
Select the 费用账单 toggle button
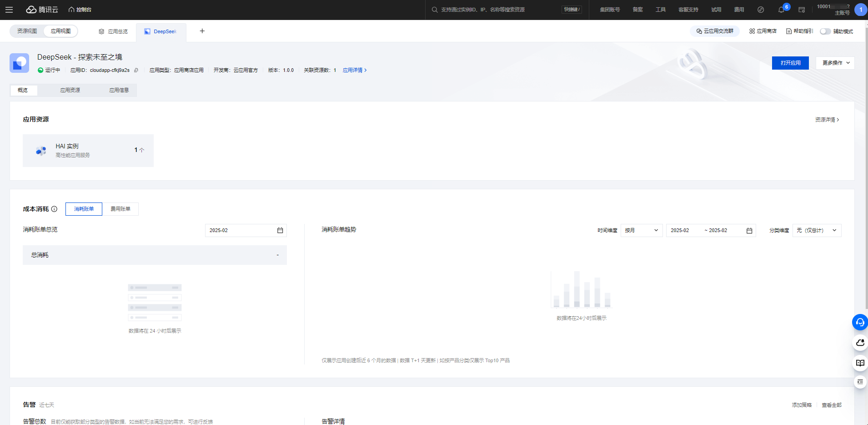tap(120, 209)
